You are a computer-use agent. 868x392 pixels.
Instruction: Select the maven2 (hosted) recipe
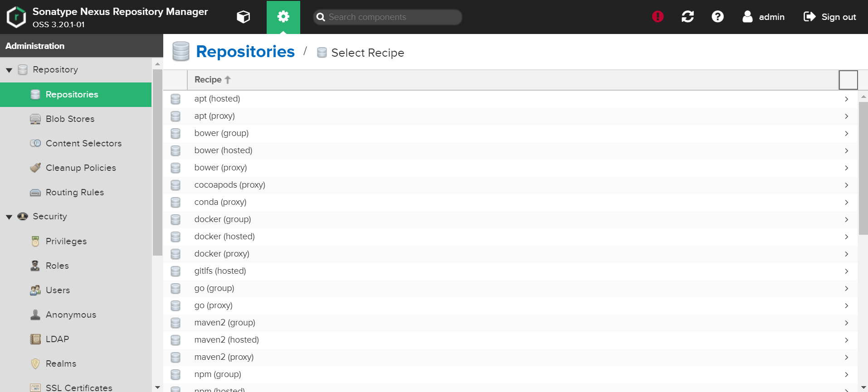click(510, 340)
